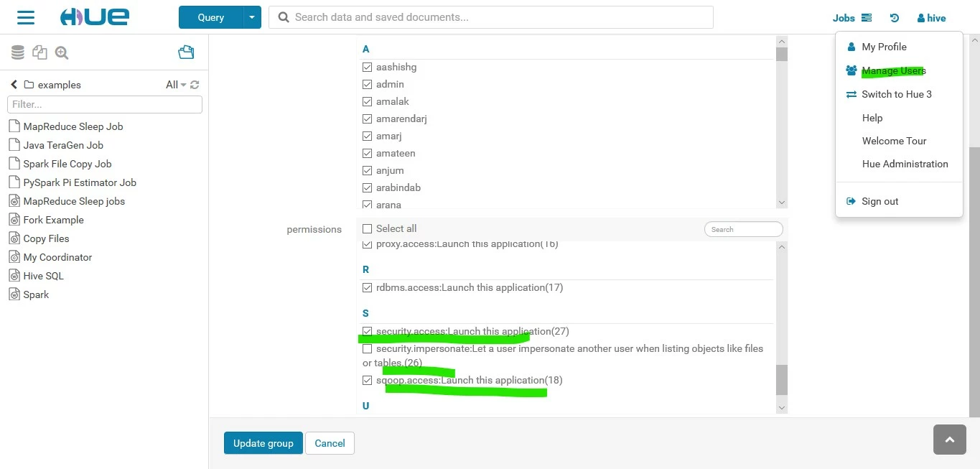The width and height of the screenshot is (980, 469).
Task: Expand the Query button dropdown arrow
Action: click(252, 17)
